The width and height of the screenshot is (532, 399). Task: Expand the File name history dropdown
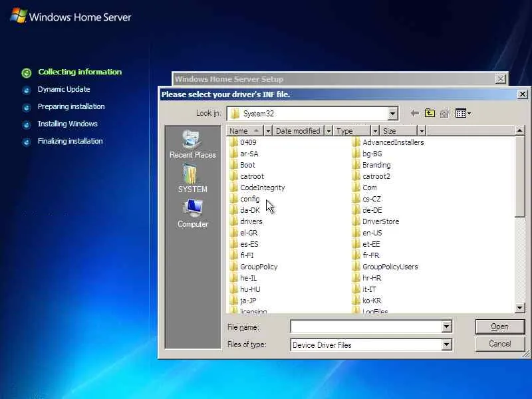pyautogui.click(x=446, y=327)
